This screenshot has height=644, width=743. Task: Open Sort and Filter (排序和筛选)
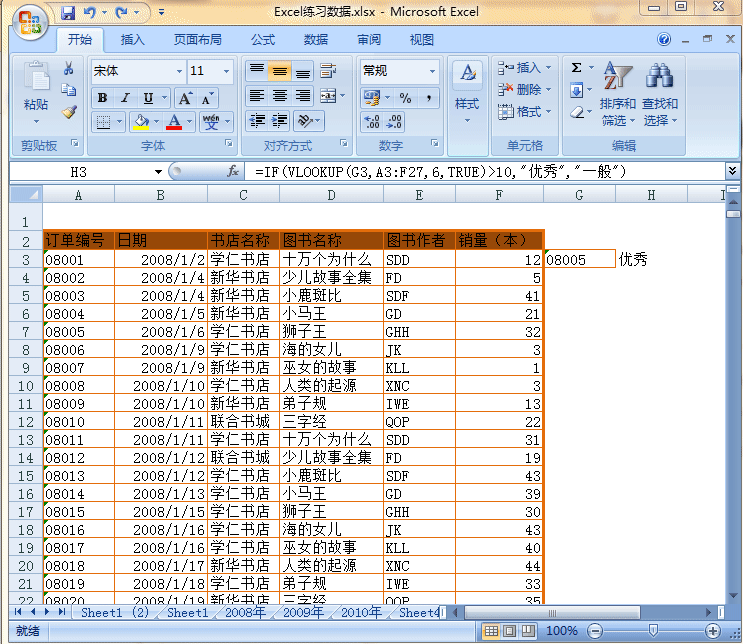pos(618,96)
